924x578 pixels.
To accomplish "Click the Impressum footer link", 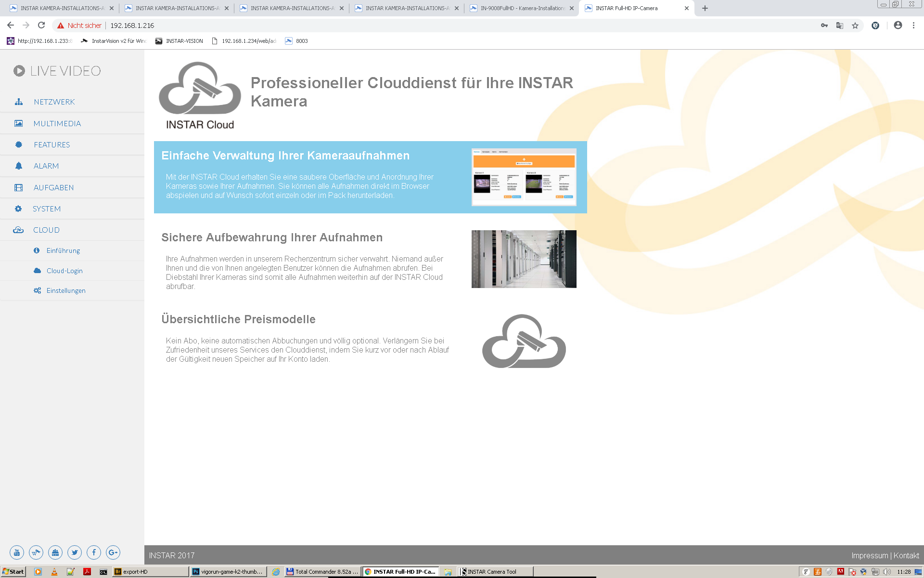I will click(x=870, y=555).
